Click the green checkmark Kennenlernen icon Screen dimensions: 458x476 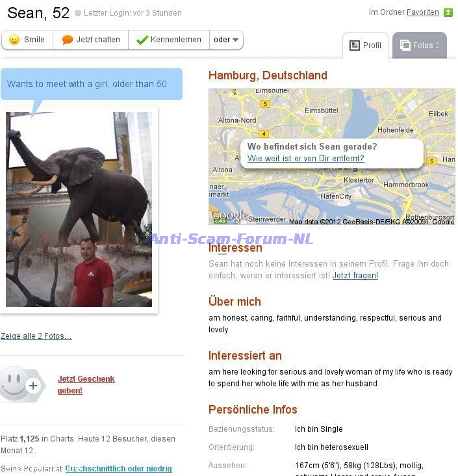click(142, 40)
